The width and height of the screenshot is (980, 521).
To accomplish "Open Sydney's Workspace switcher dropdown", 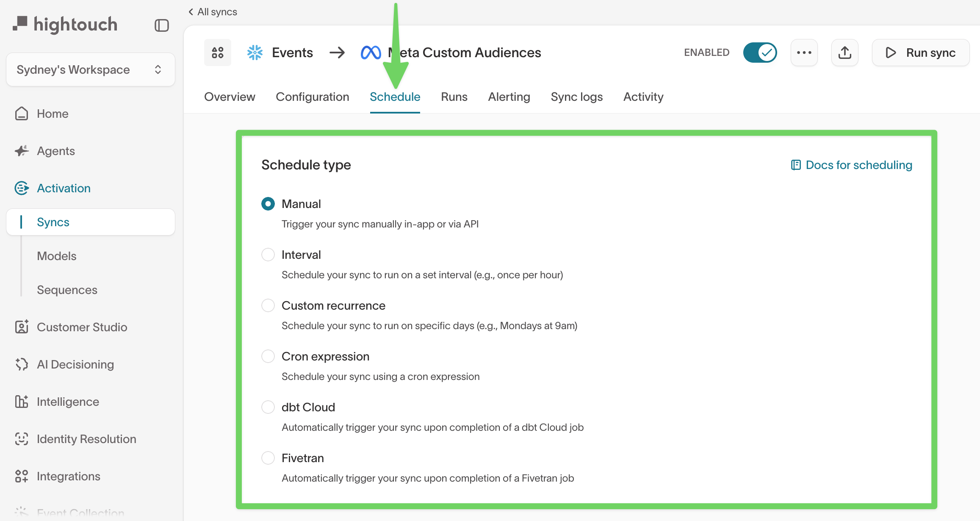I will [90, 69].
